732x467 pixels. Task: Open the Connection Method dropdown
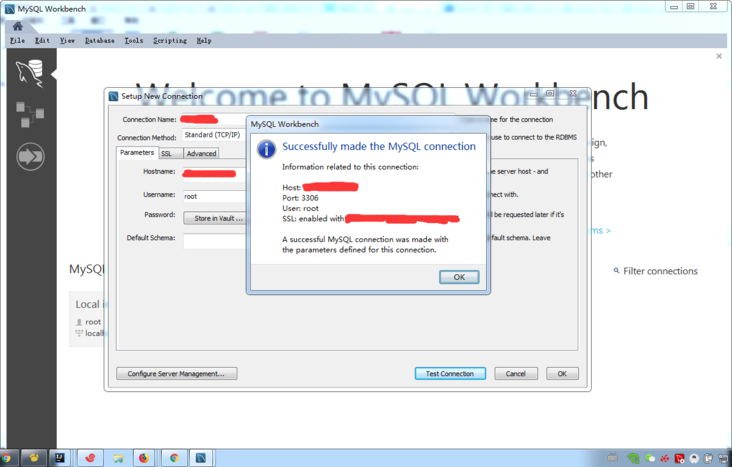click(x=214, y=135)
